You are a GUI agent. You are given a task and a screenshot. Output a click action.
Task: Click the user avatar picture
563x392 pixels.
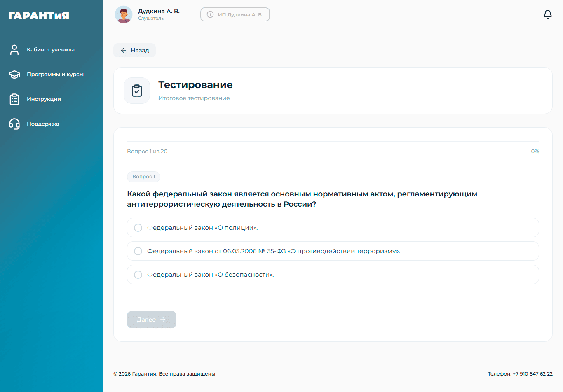tap(124, 14)
